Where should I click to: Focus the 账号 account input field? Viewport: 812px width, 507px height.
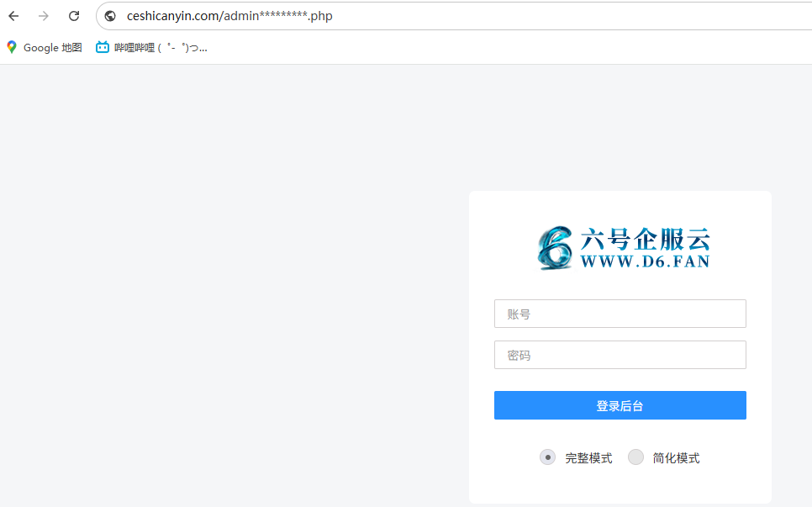tap(620, 314)
